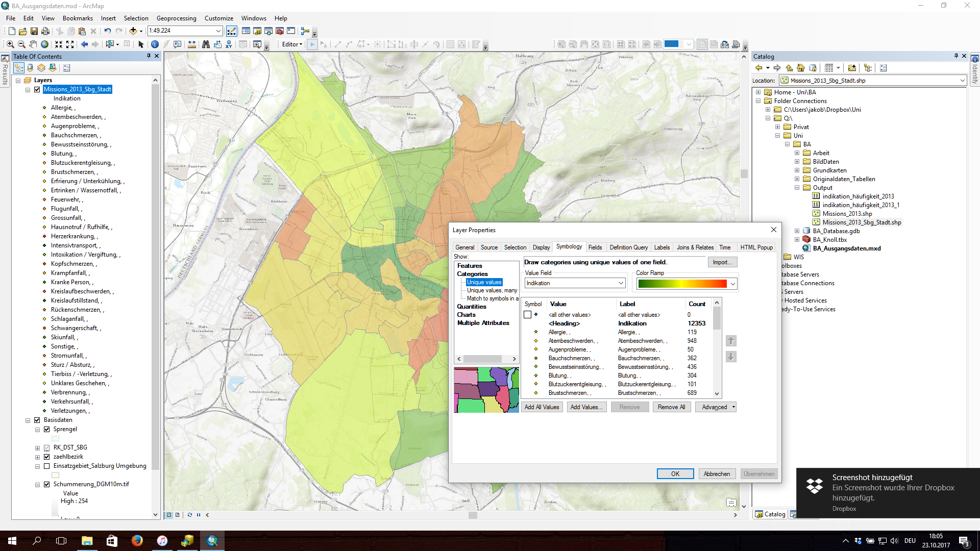Uncheck the Missions_2013_Sbg_Stadt layer
The image size is (980, 551).
pyautogui.click(x=37, y=89)
